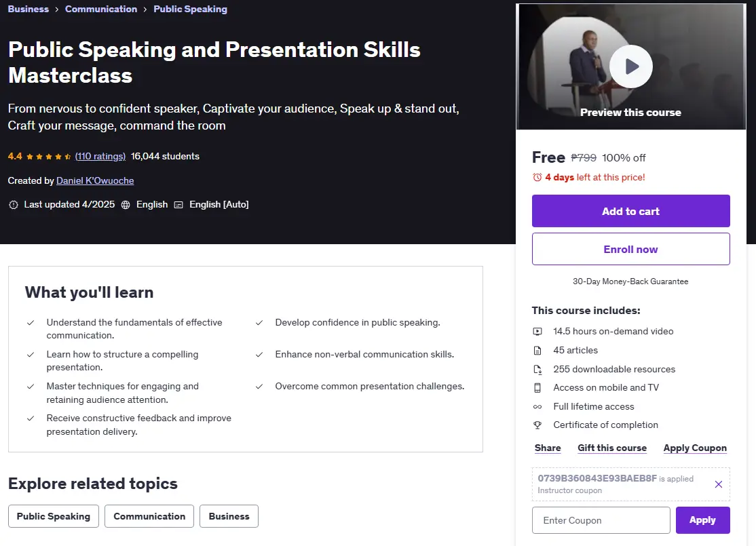Click the alarm clock icon beside 4 days left
This screenshot has width=756, height=546.
(537, 177)
